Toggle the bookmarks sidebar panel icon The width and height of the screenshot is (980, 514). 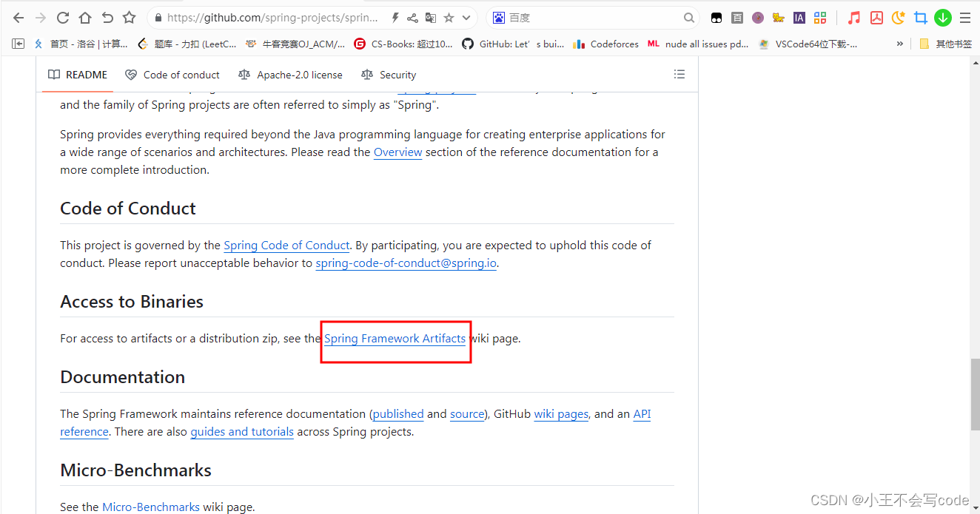(x=19, y=44)
